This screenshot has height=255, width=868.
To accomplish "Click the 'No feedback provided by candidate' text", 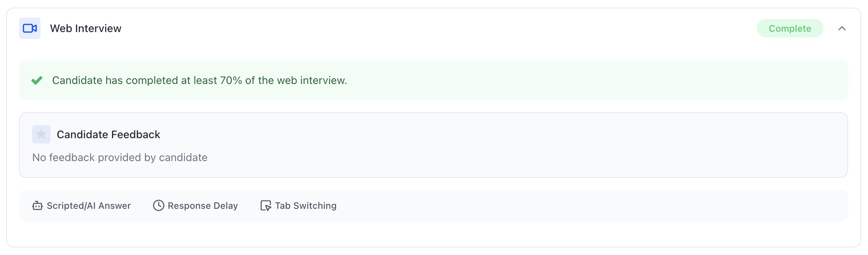I will [120, 157].
